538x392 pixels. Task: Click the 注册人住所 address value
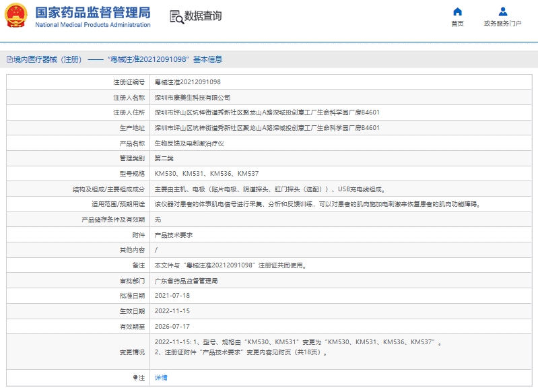[x=267, y=112]
